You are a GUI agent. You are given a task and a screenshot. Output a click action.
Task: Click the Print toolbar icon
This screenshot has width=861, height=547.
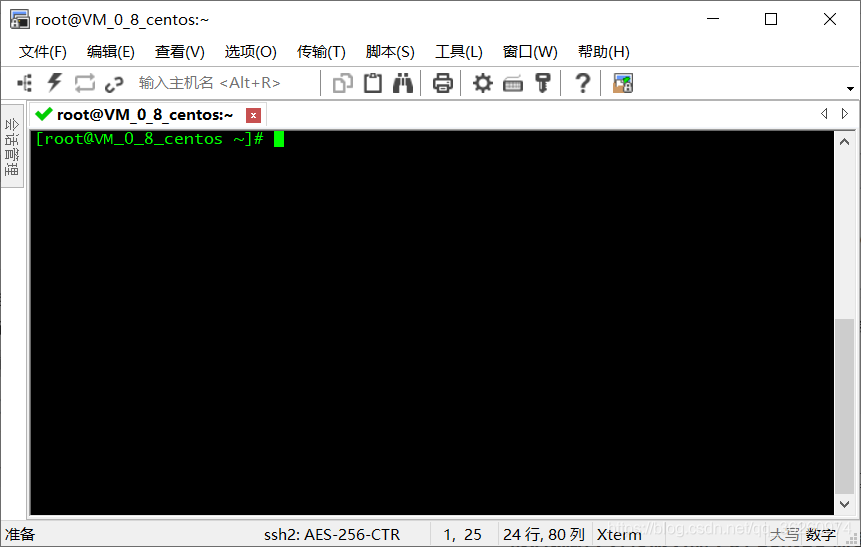click(x=443, y=83)
